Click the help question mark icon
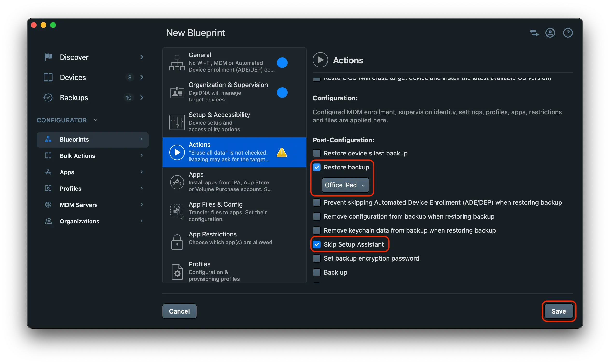The image size is (610, 364). coord(568,33)
